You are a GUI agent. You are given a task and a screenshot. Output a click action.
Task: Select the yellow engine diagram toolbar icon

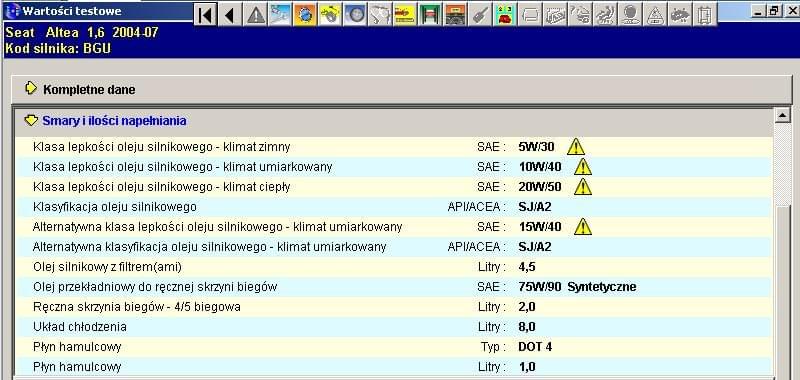(330, 14)
